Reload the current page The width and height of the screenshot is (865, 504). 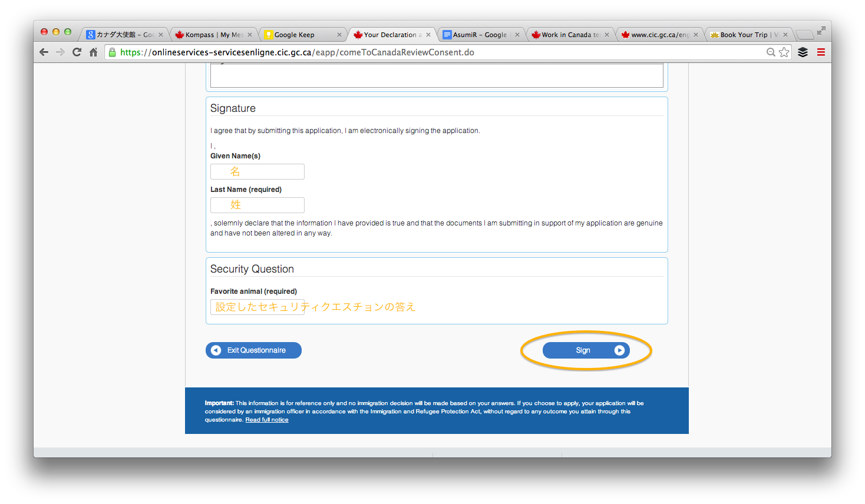77,52
